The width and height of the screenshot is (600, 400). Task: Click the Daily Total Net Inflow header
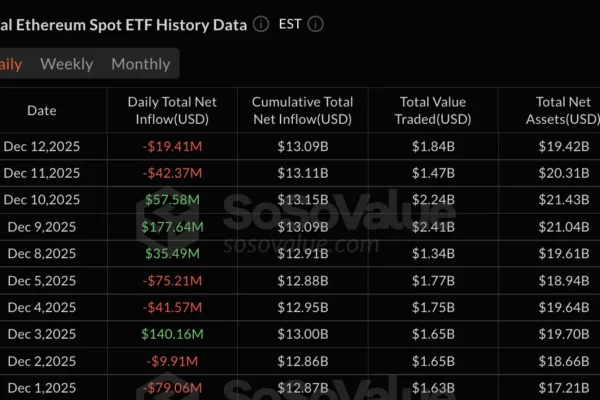click(x=172, y=111)
